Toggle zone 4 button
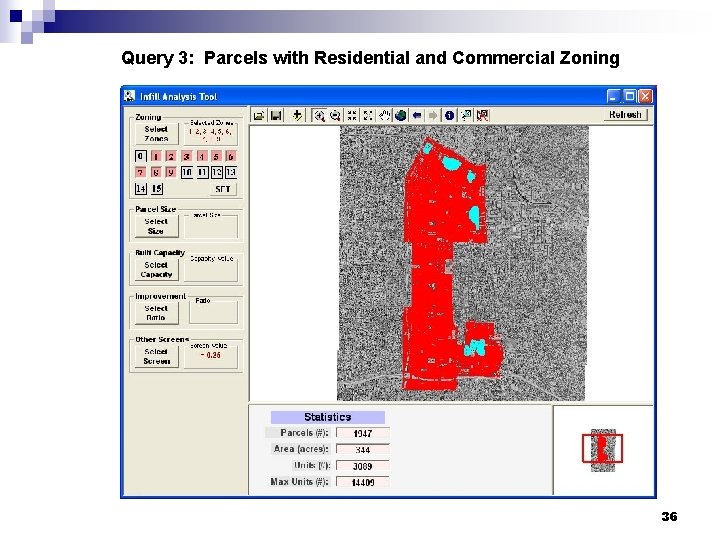The width and height of the screenshot is (720, 540). (202, 157)
